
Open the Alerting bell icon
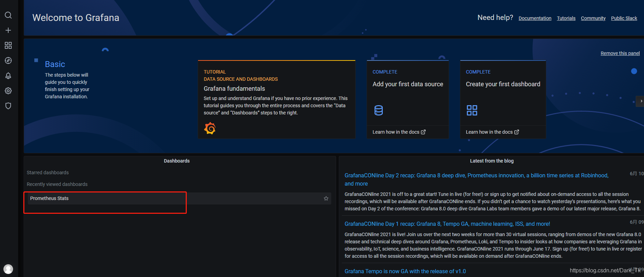pos(8,76)
